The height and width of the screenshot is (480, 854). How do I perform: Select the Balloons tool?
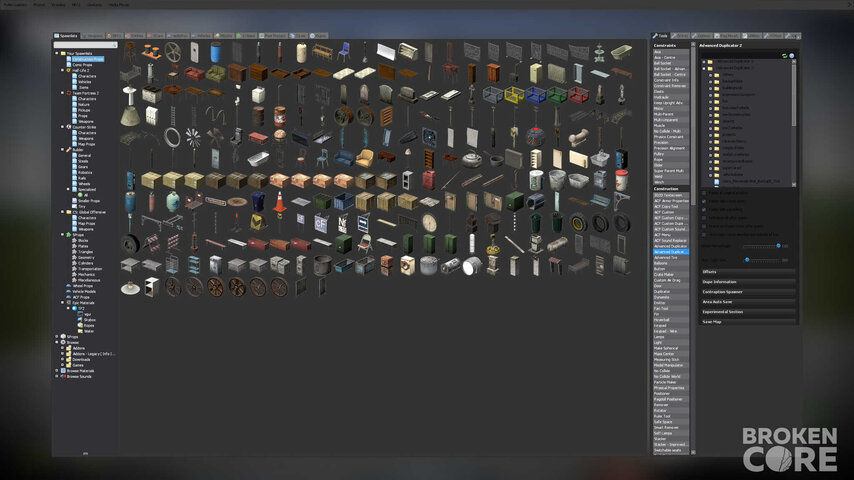coord(671,263)
